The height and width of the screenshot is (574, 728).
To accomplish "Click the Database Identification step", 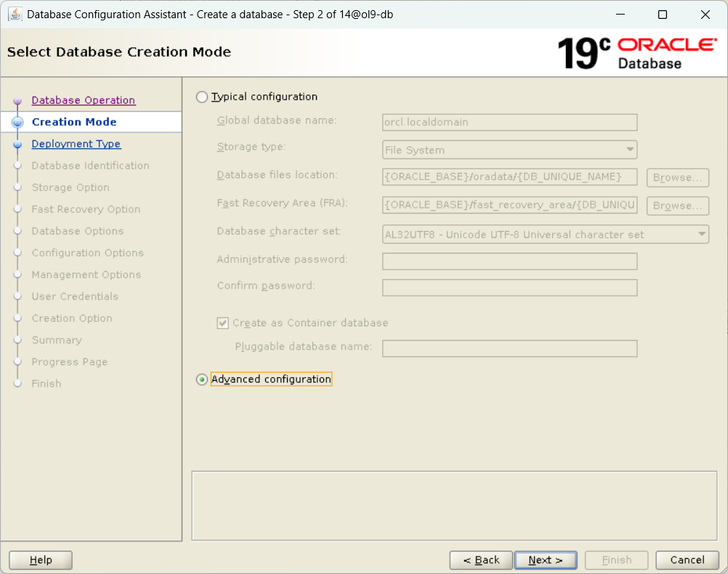I will [x=91, y=166].
